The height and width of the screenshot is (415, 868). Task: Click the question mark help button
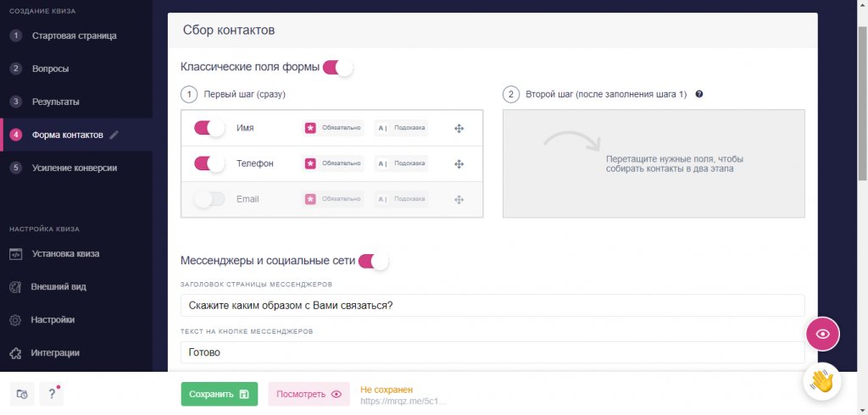52,394
